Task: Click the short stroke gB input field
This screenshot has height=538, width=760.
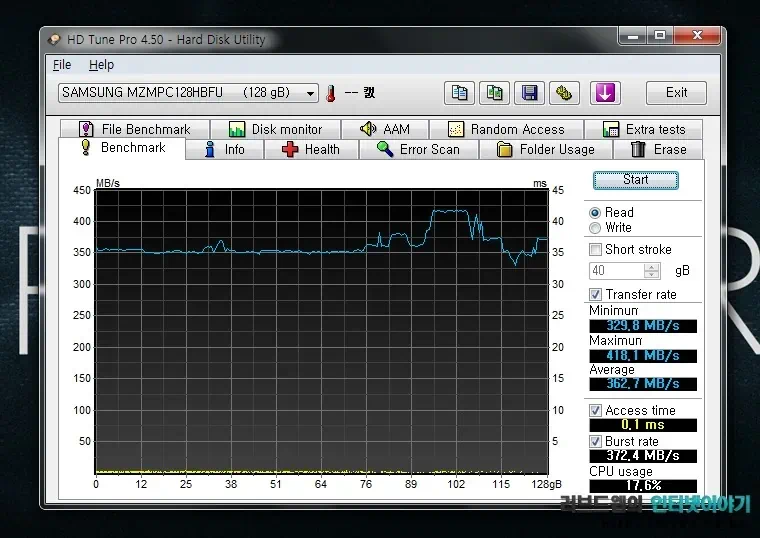Action: pyautogui.click(x=617, y=270)
